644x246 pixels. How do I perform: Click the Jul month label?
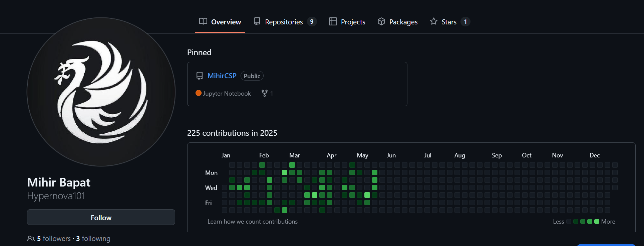(428, 155)
